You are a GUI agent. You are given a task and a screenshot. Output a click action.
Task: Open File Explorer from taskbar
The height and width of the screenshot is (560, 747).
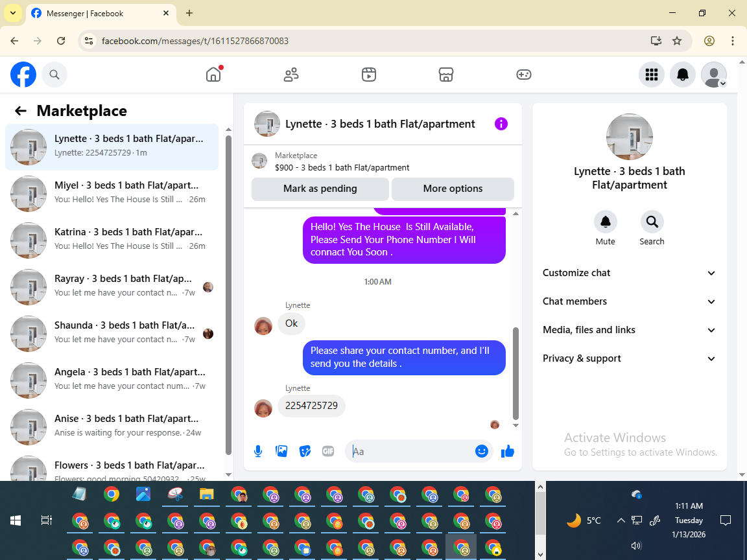coord(206,495)
